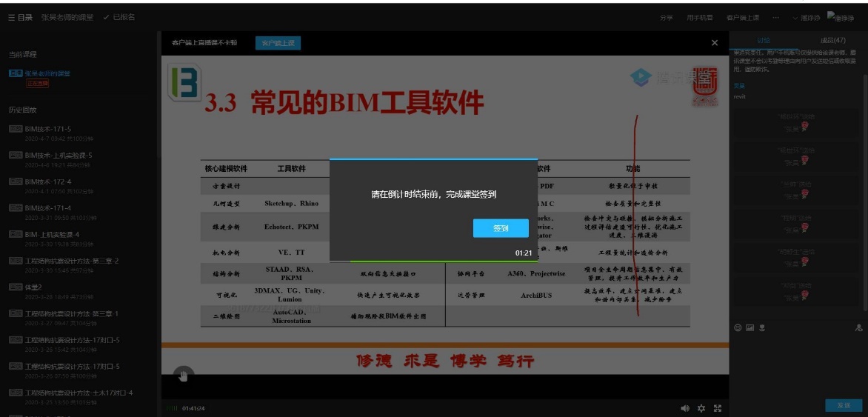Toggle the view-teacher-only icon

point(858,328)
